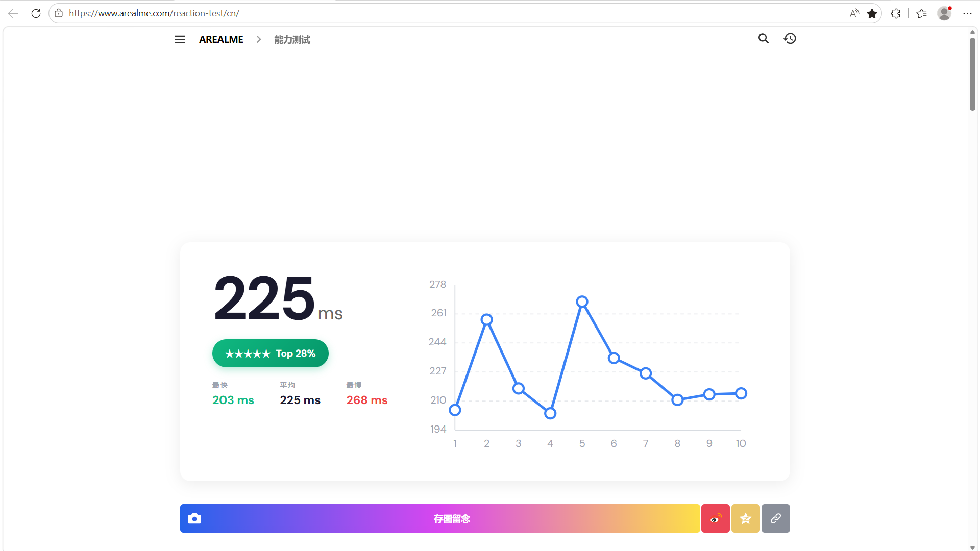Copy link with the gray chain button
Screen dimensions: 980x551
click(x=776, y=518)
